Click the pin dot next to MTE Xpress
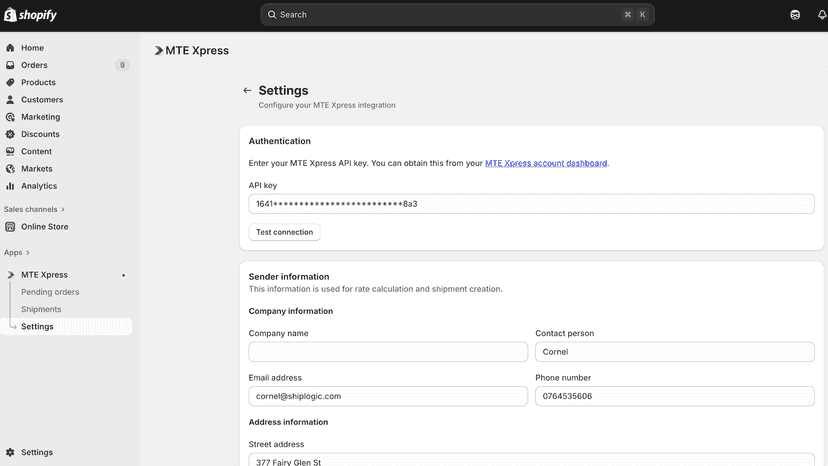 tap(124, 275)
